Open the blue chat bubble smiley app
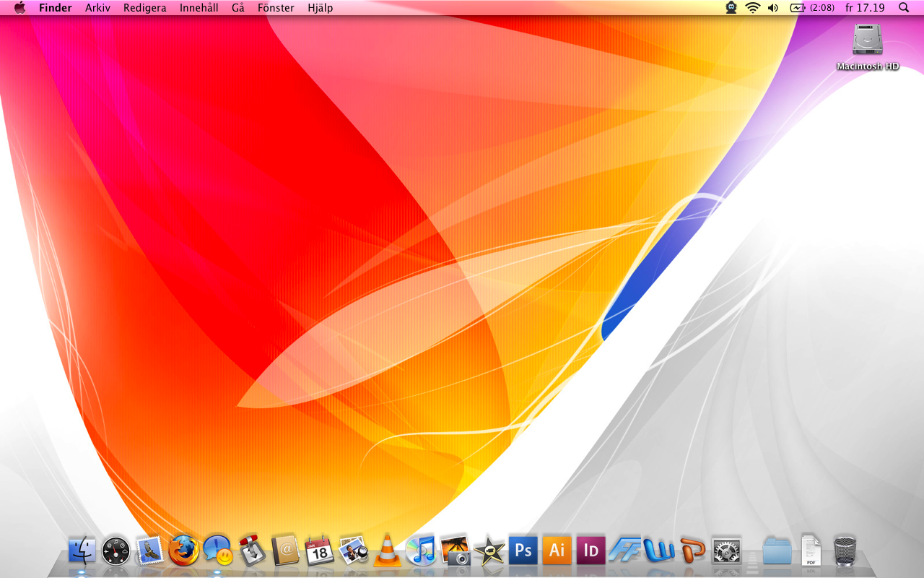This screenshot has width=924, height=578. coord(217,551)
